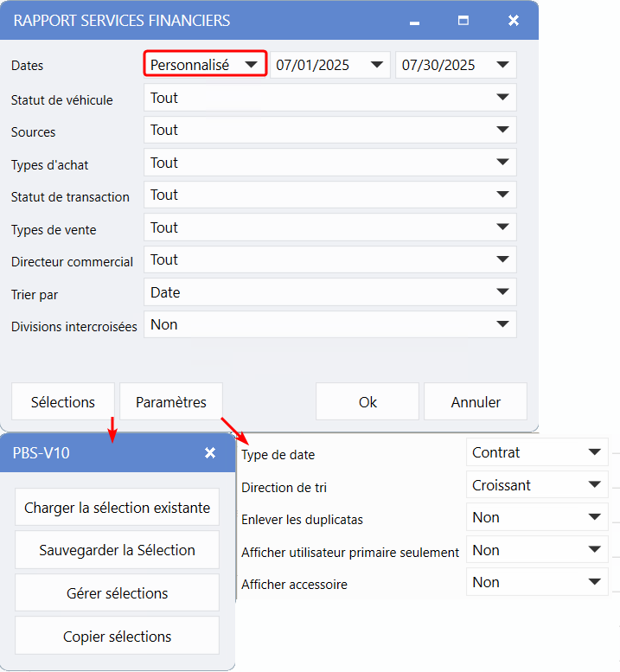Screen dimensions: 620x672
Task: Minimize the Rapport Services Financiers window
Action: 415,21
